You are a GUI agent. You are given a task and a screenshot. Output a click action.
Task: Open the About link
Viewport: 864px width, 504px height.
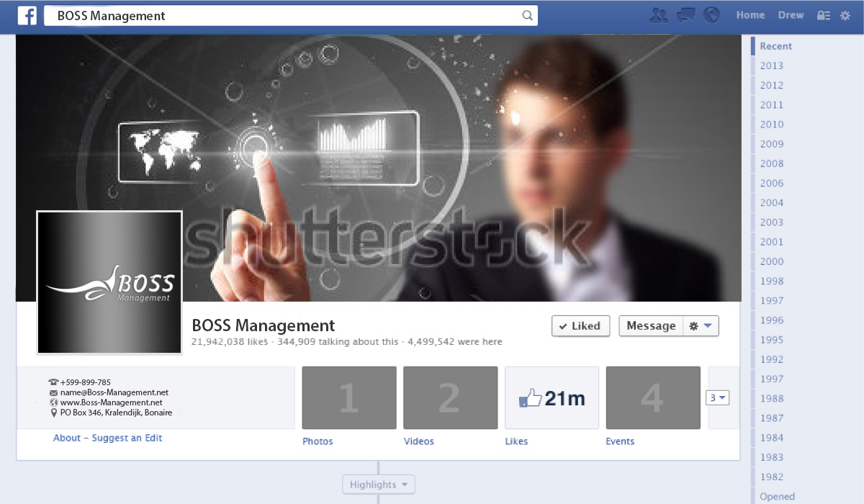[x=67, y=438]
